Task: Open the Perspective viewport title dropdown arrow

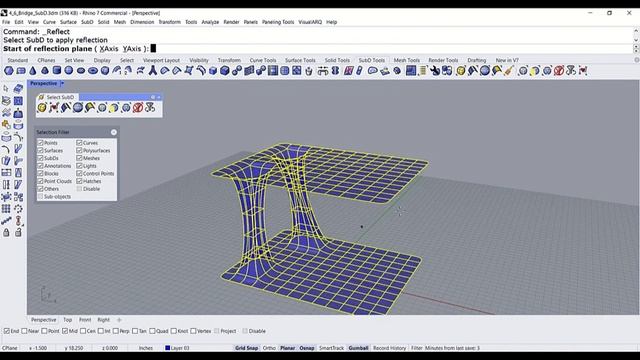Action: [62, 83]
